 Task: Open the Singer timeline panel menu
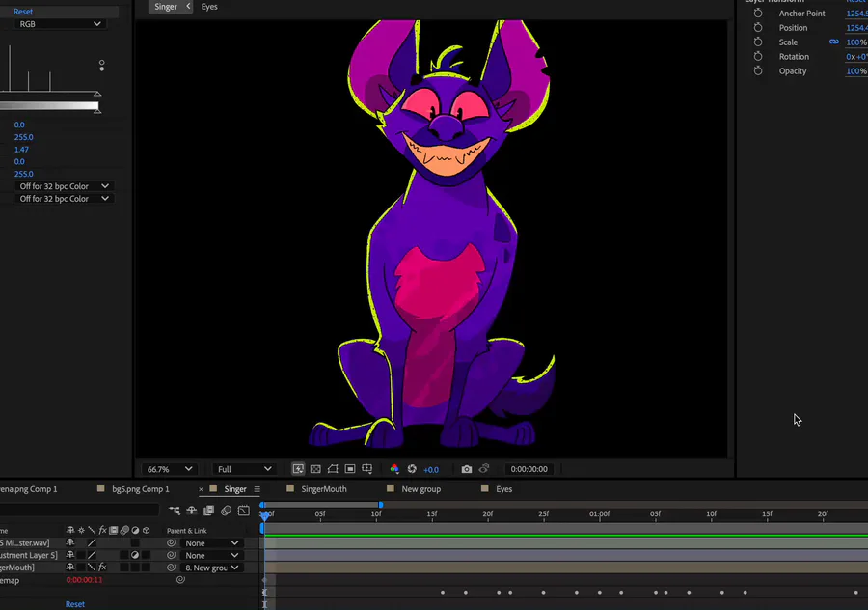point(257,489)
